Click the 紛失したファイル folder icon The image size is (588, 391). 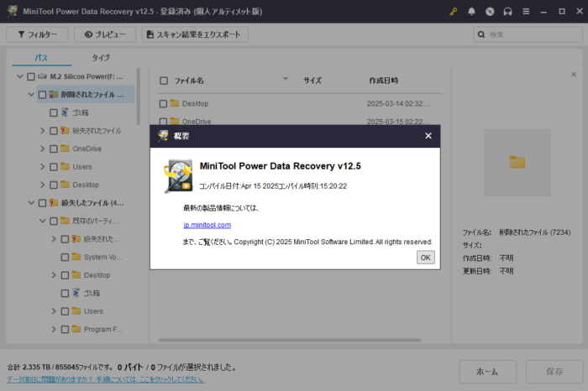click(x=53, y=202)
